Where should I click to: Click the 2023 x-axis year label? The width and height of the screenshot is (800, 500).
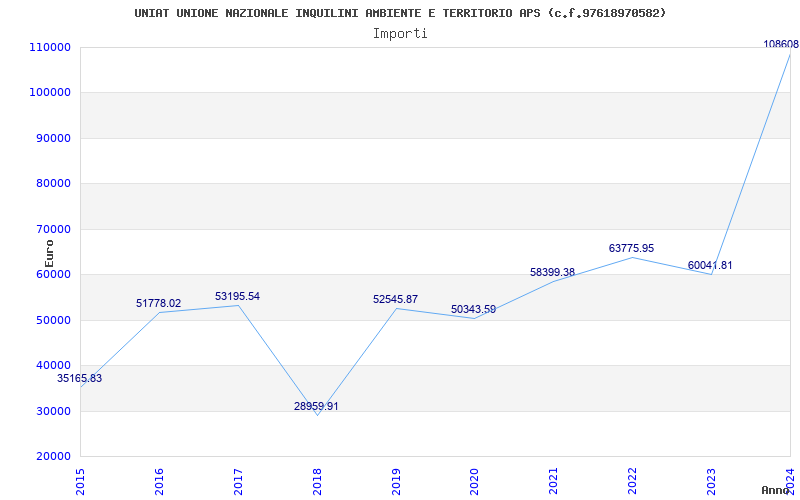(x=711, y=482)
